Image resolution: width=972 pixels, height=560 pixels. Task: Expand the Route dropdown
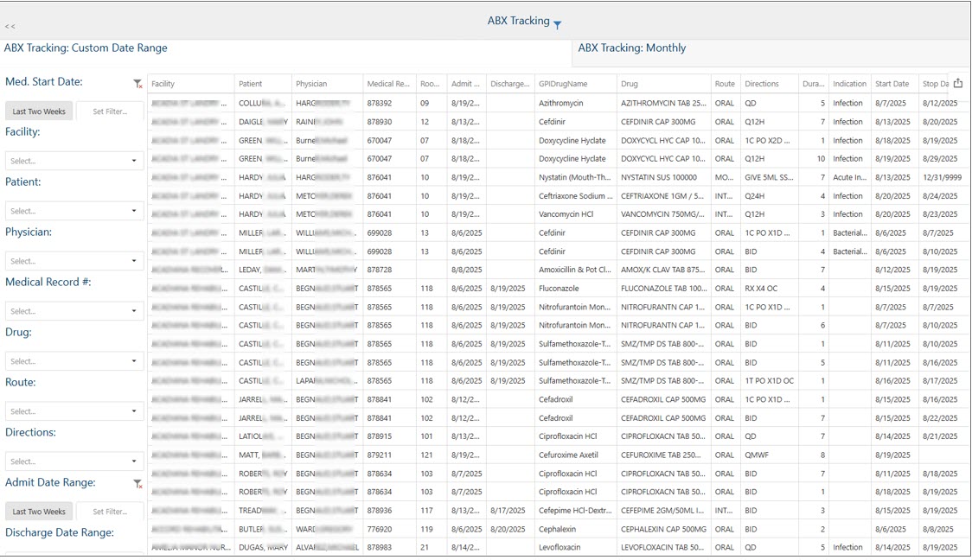74,411
